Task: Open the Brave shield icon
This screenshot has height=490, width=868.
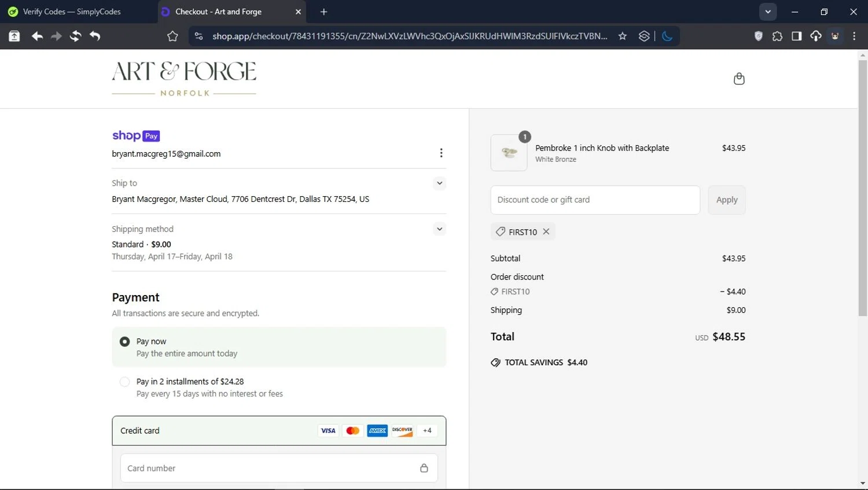Action: coord(759,36)
